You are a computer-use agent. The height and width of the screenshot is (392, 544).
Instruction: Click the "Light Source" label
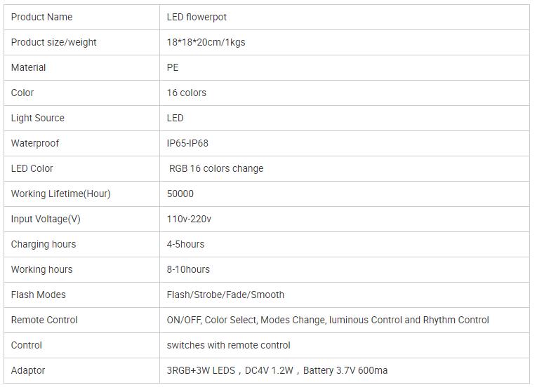pyautogui.click(x=37, y=118)
